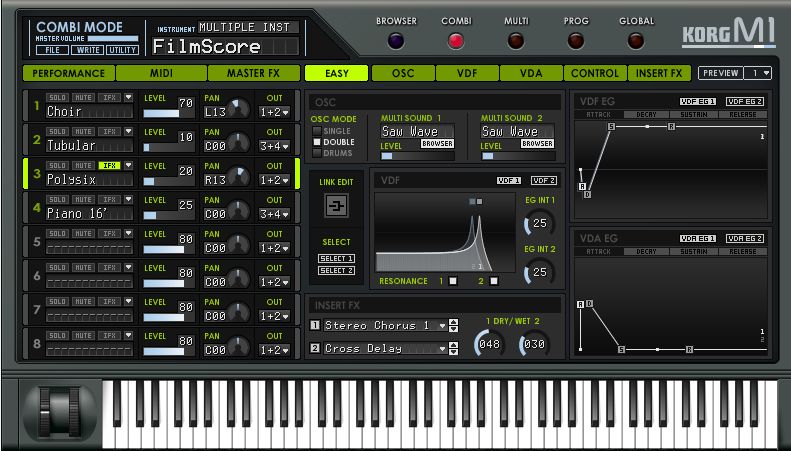Click the FilmScore combi name display

(225, 47)
